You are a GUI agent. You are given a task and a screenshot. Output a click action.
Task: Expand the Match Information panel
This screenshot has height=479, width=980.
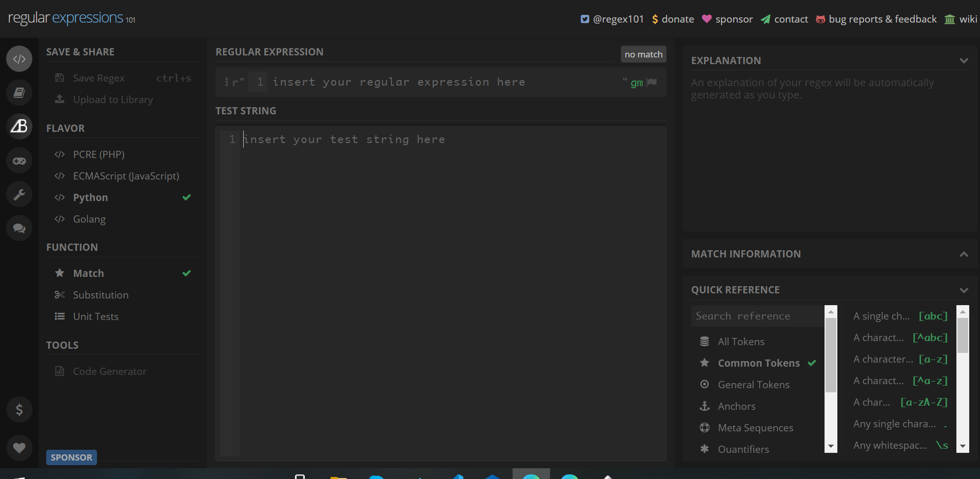(964, 254)
